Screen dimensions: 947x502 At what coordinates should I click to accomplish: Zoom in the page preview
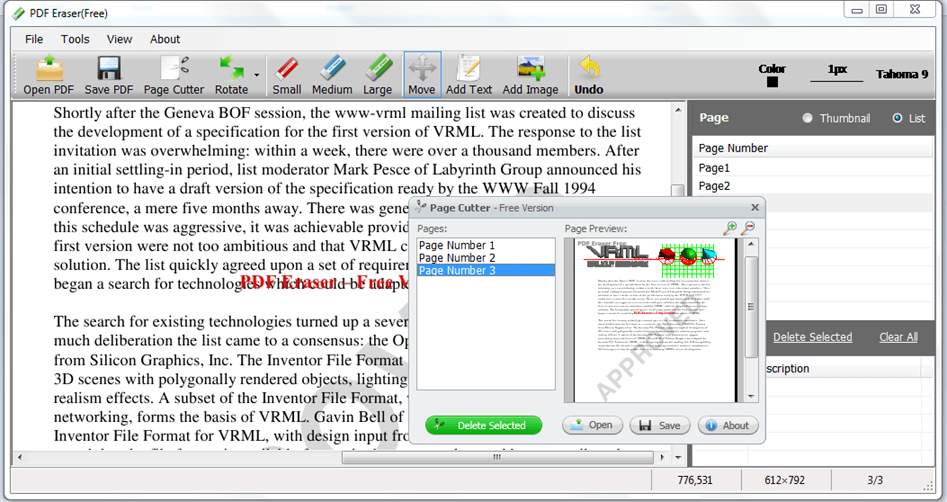(730, 228)
